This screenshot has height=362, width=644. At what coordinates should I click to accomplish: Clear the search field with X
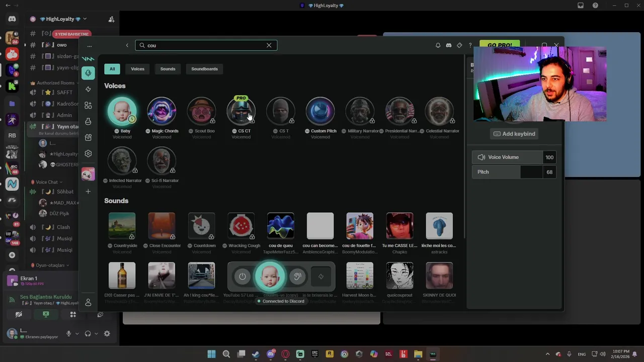click(x=269, y=45)
